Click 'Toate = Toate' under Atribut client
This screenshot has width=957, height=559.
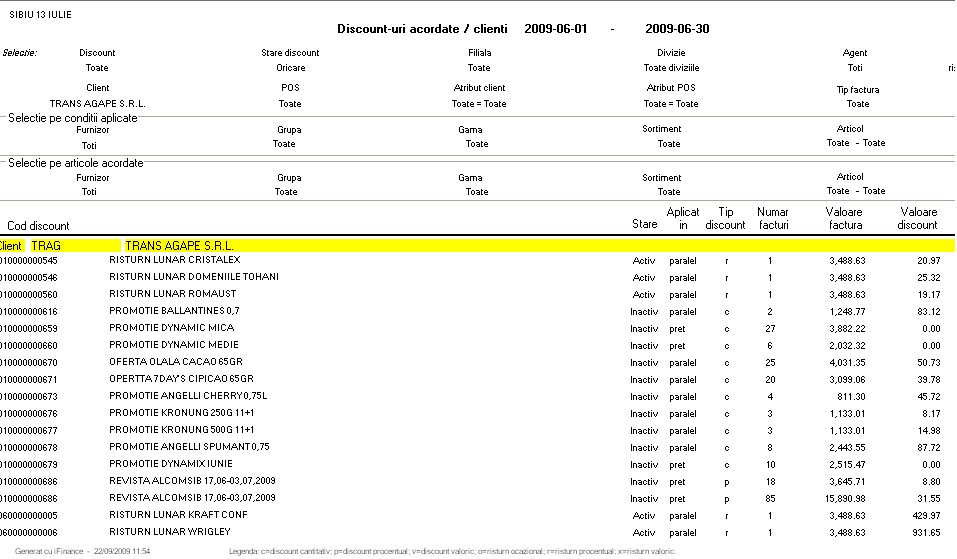point(479,104)
